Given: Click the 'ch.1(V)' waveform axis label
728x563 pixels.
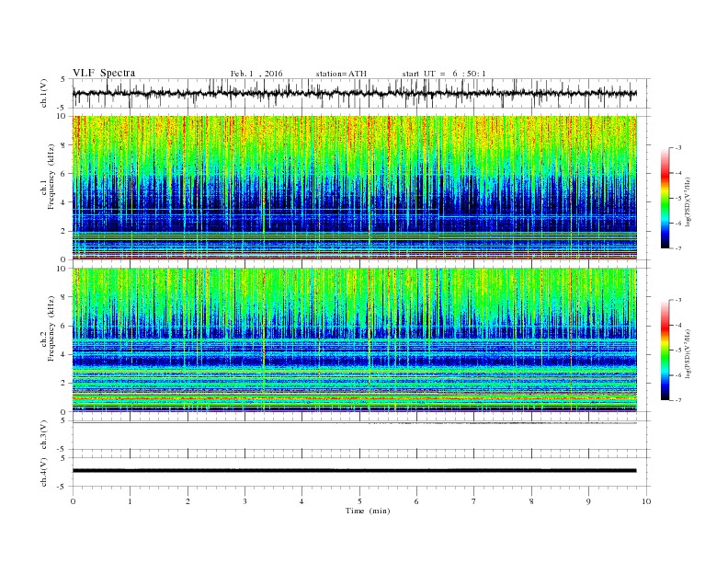Looking at the screenshot, I should [x=44, y=93].
